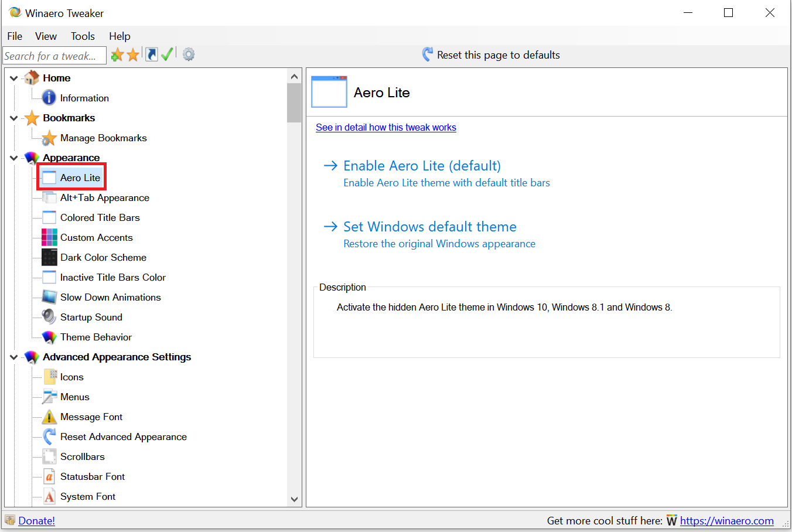Collapse the Appearance tree node
The width and height of the screenshot is (792, 532).
click(x=14, y=158)
